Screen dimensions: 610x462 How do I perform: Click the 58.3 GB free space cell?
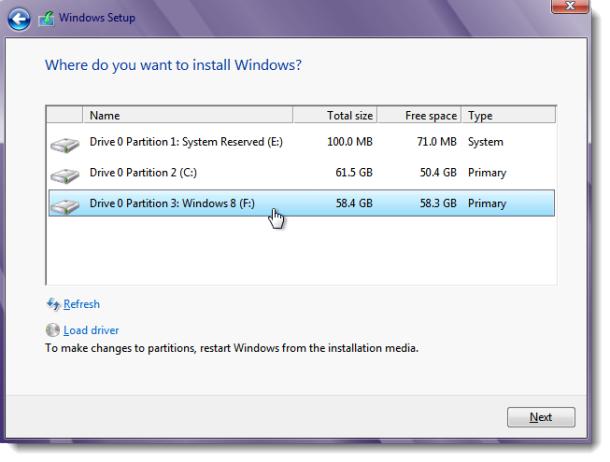[x=438, y=203]
